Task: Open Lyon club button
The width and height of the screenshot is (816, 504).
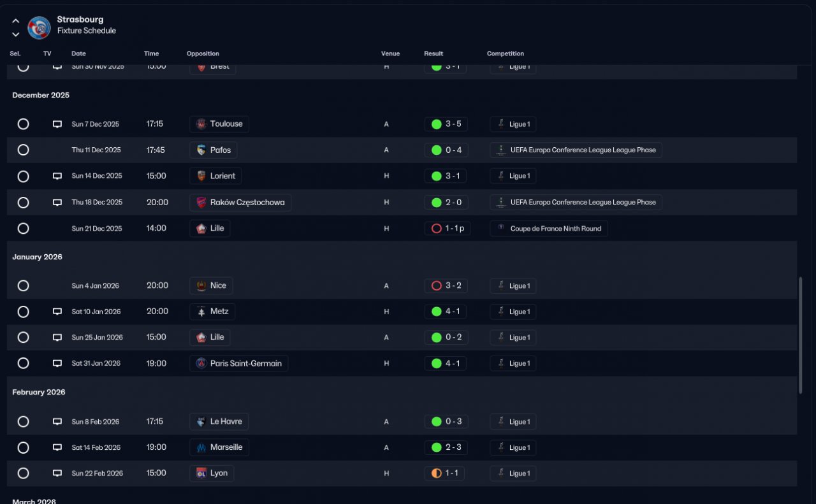Action: coord(212,473)
